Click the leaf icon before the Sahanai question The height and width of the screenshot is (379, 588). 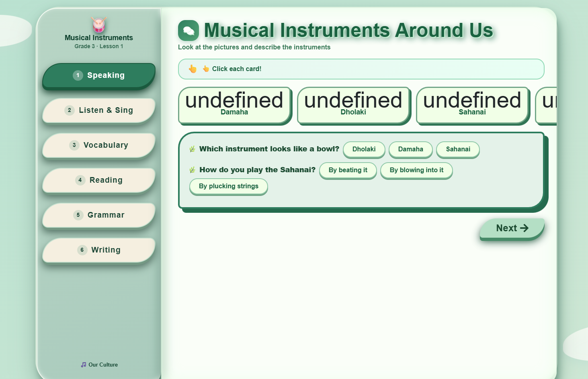click(192, 169)
